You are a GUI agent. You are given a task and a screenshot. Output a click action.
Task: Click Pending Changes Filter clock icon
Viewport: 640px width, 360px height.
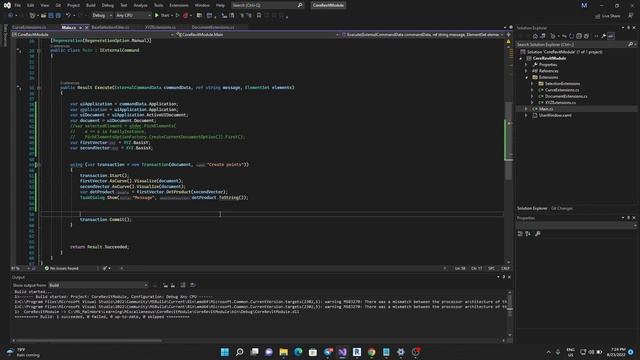(x=553, y=36)
